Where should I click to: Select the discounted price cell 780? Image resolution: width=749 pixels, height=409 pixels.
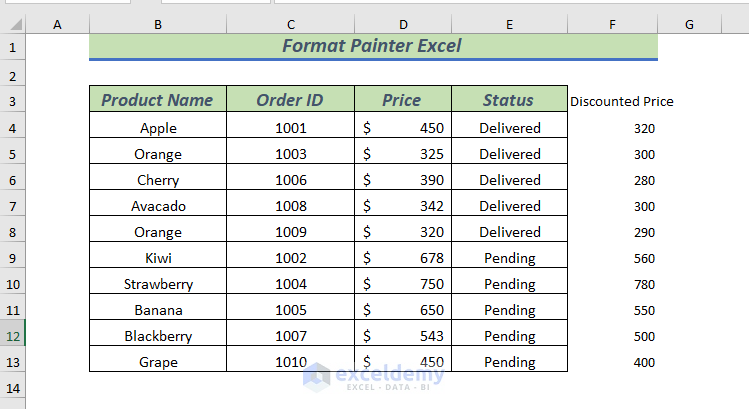coord(644,284)
